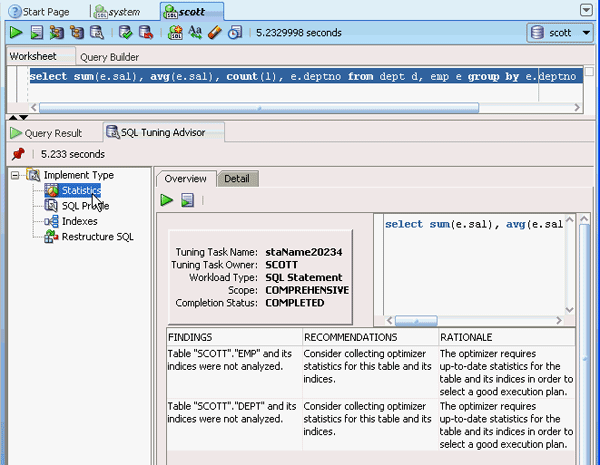Switch to the system connection tab

click(x=117, y=12)
